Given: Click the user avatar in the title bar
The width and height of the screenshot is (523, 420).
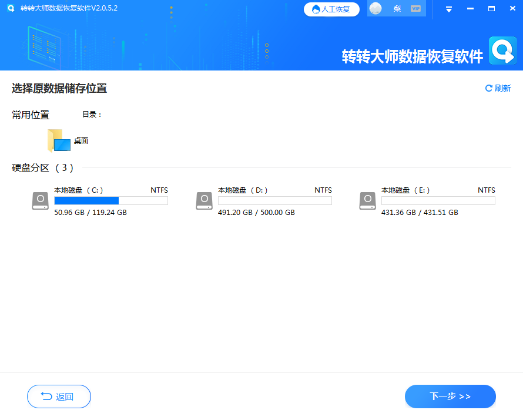Looking at the screenshot, I should 375,9.
